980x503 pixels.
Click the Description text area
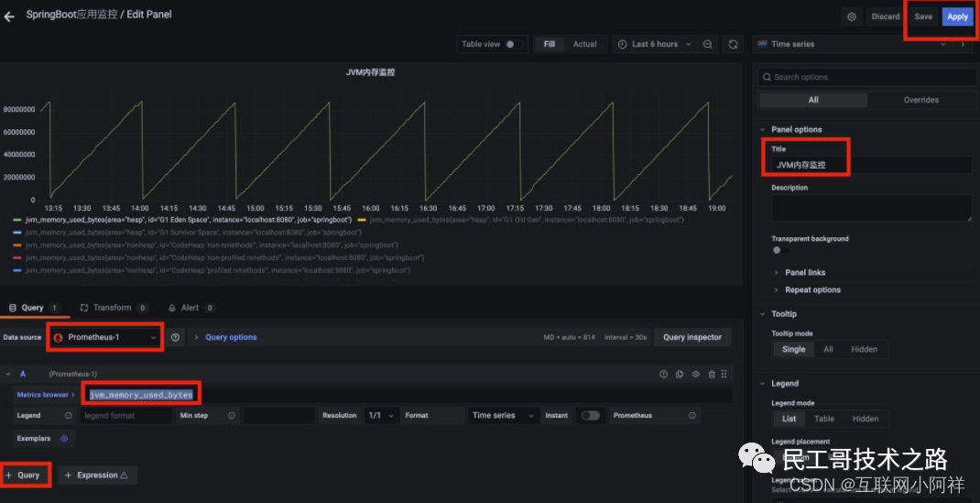[872, 207]
